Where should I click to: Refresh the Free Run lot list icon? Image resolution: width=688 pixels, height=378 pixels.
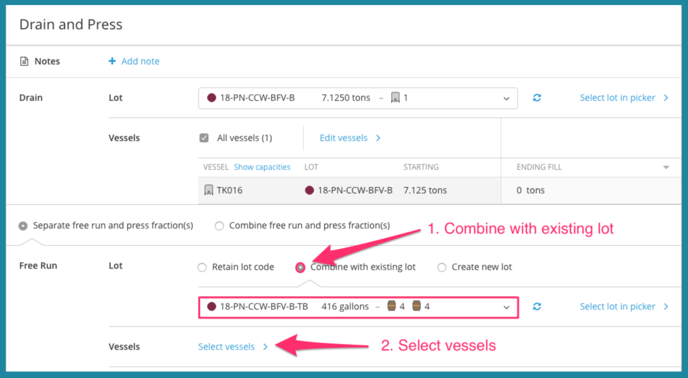(537, 306)
